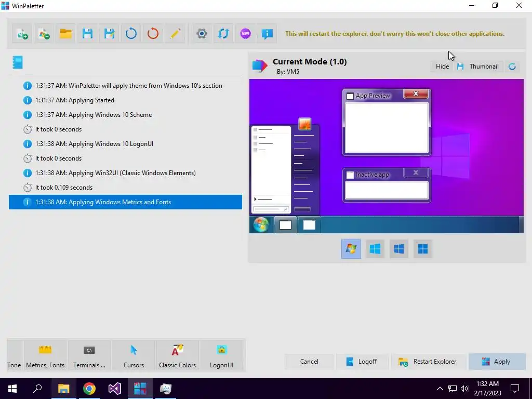This screenshot has height=399, width=532.
Task: Click the blue circular reset arrow icon
Action: 131,34
